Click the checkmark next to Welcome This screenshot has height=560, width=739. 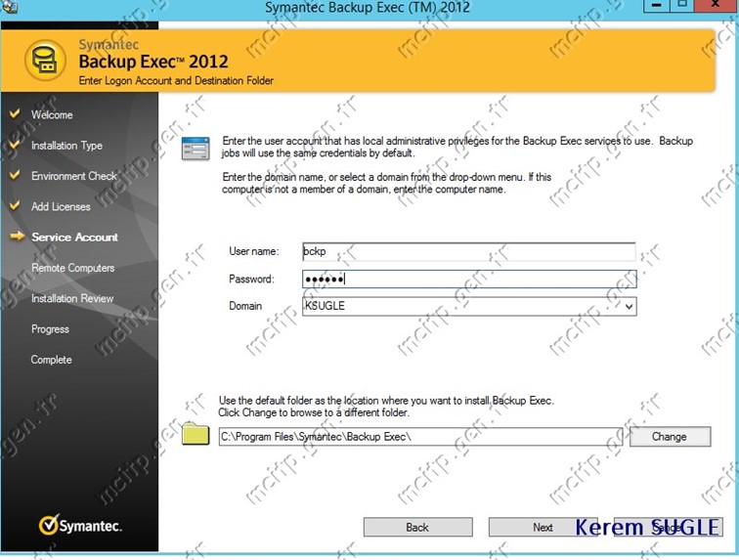tap(15, 113)
